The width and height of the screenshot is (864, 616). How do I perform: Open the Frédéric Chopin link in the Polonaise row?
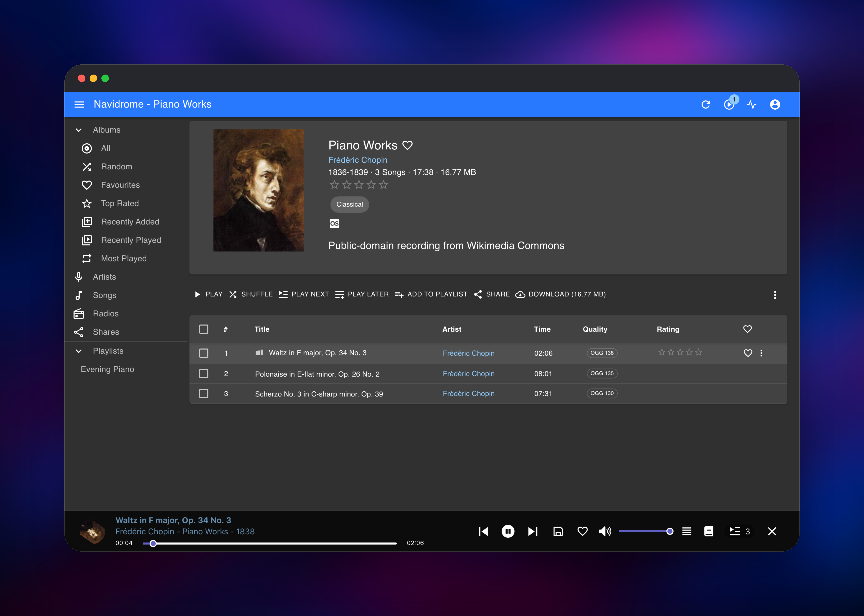click(x=469, y=374)
